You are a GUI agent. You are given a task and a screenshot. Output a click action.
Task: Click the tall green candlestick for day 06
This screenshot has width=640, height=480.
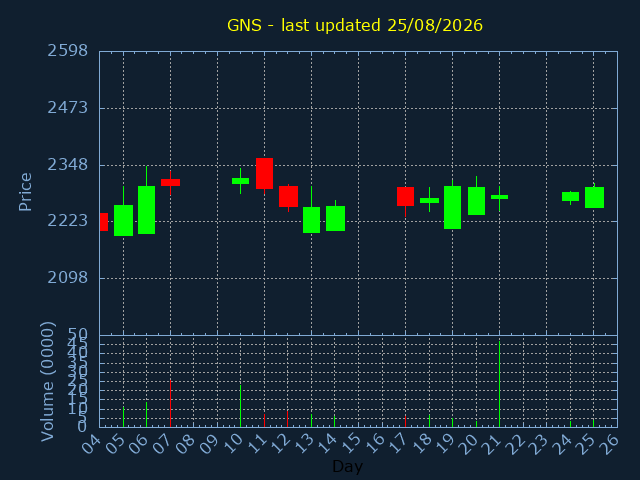147,210
